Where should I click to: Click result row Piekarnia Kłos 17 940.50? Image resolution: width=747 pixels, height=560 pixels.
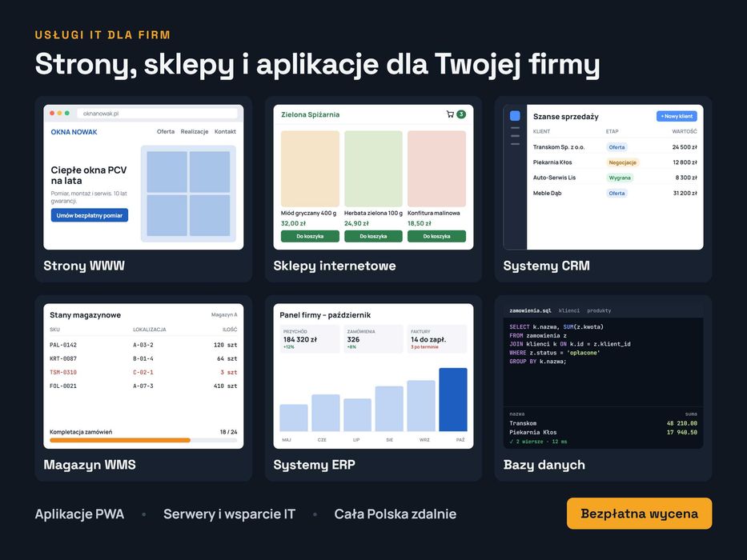tap(603, 432)
